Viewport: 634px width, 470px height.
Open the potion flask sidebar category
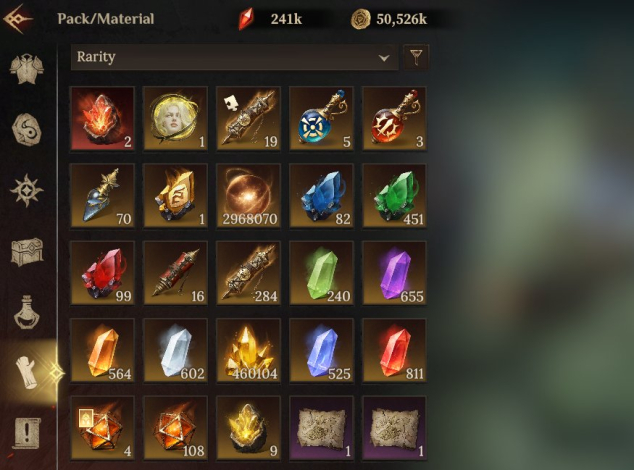tap(27, 312)
